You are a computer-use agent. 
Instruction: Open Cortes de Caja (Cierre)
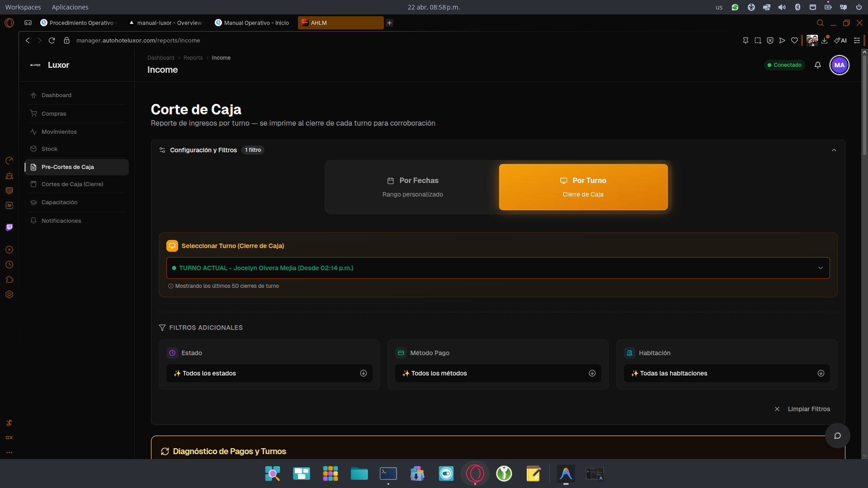[x=77, y=184]
